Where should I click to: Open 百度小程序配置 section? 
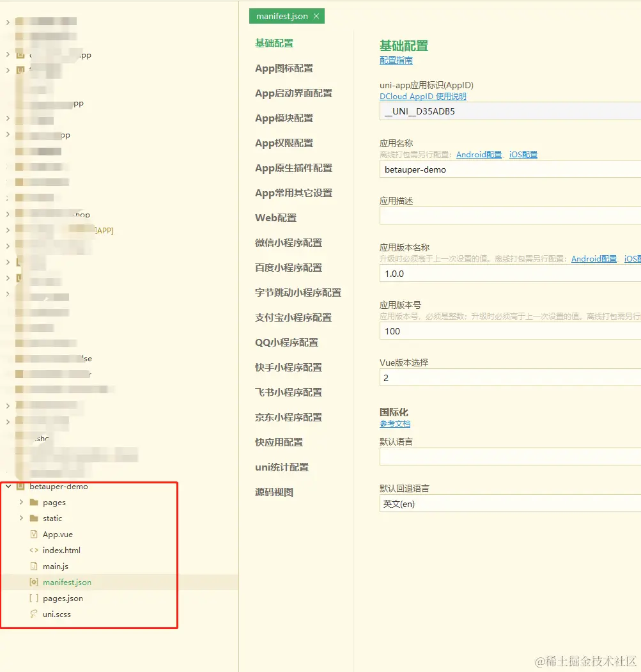pyautogui.click(x=288, y=267)
